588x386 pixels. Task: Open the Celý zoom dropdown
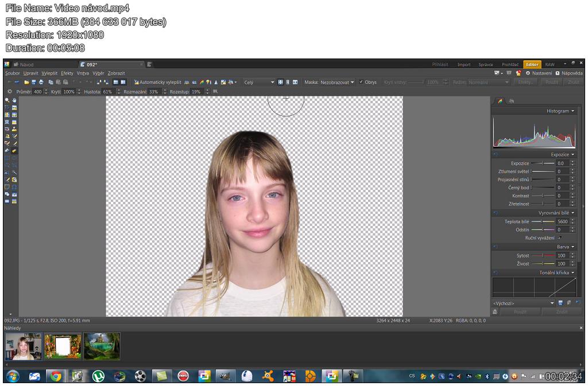click(259, 83)
